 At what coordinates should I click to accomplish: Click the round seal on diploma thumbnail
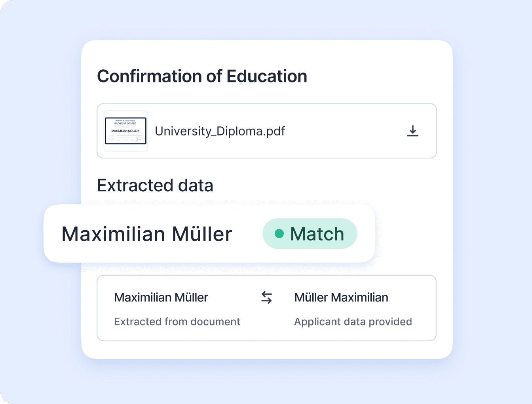pyautogui.click(x=112, y=138)
